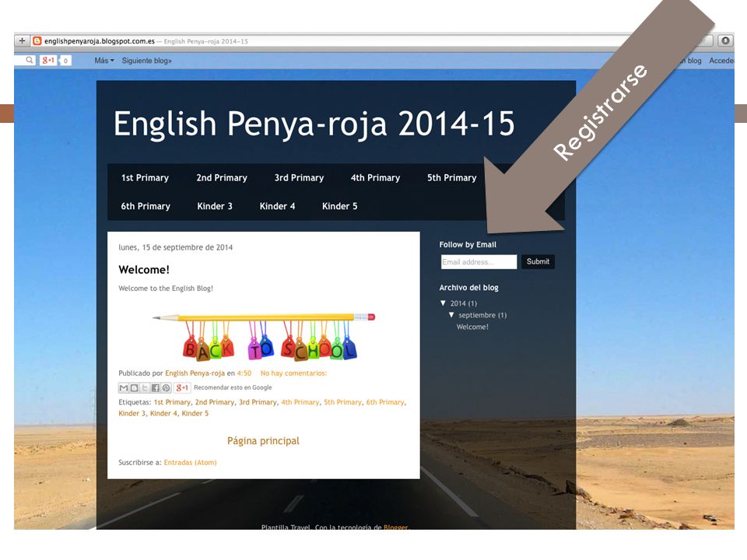This screenshot has width=747, height=560.
Task: Click the 1st Primary label under Etiquetas
Action: (172, 402)
